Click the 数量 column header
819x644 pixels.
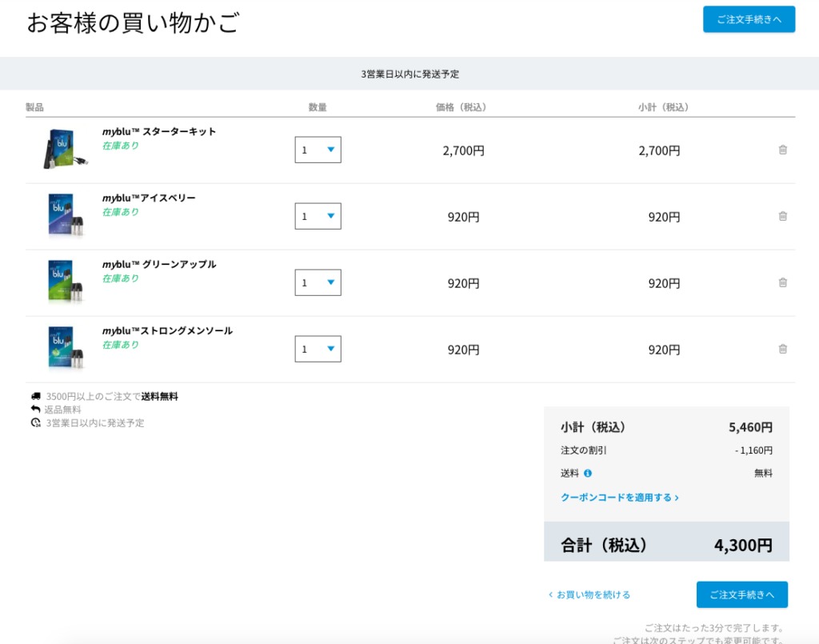pos(318,107)
